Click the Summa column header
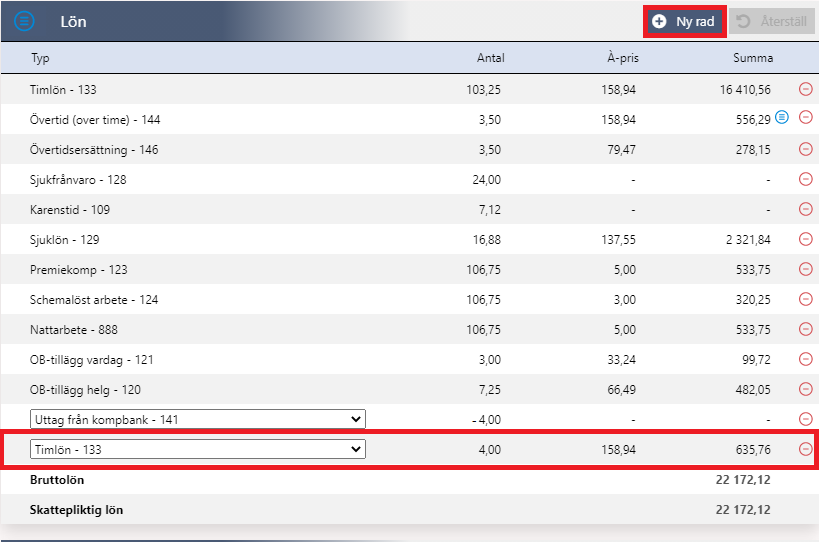The height and width of the screenshot is (542, 819). (x=753, y=58)
